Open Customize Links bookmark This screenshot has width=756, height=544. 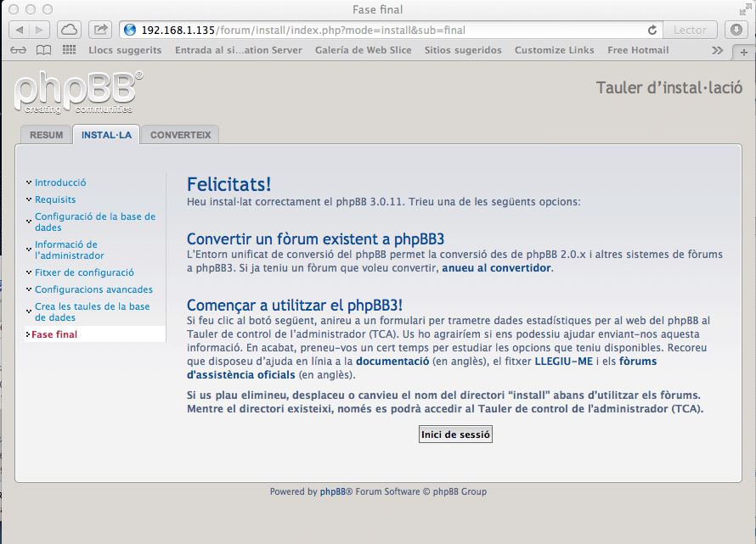point(554,50)
